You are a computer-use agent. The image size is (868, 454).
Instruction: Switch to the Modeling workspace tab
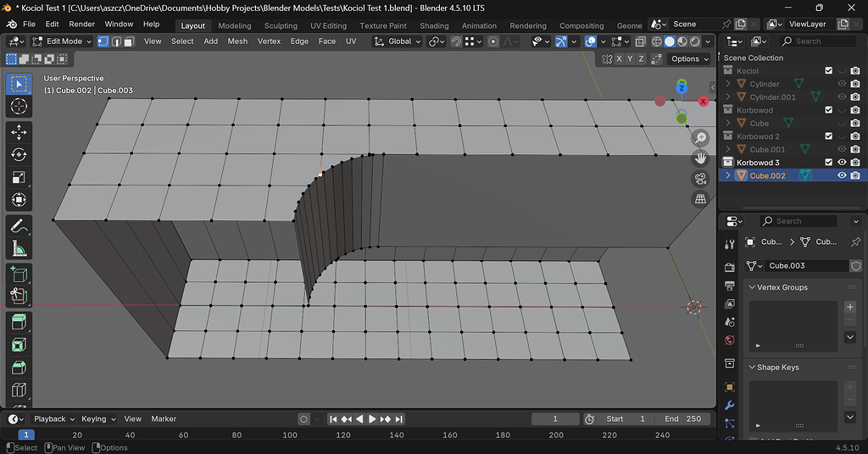[235, 26]
